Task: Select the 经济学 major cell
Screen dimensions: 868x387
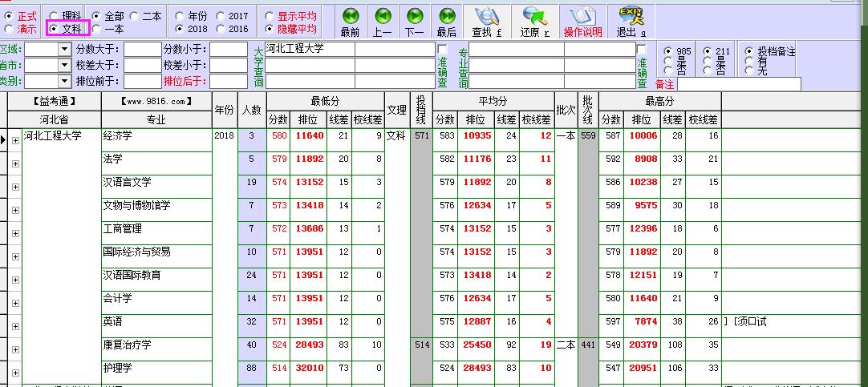Action: 157,140
